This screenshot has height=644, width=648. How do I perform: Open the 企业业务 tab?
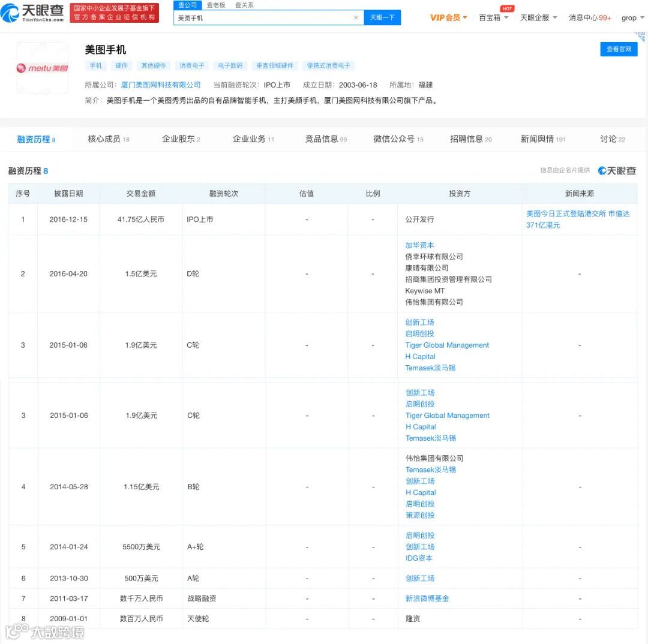(x=253, y=139)
